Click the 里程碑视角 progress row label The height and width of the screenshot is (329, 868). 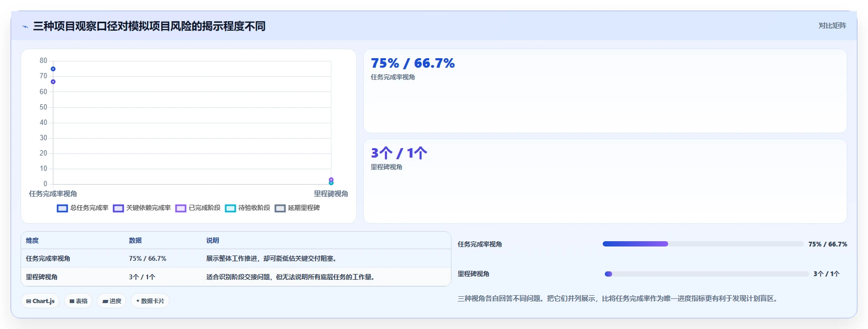point(474,273)
